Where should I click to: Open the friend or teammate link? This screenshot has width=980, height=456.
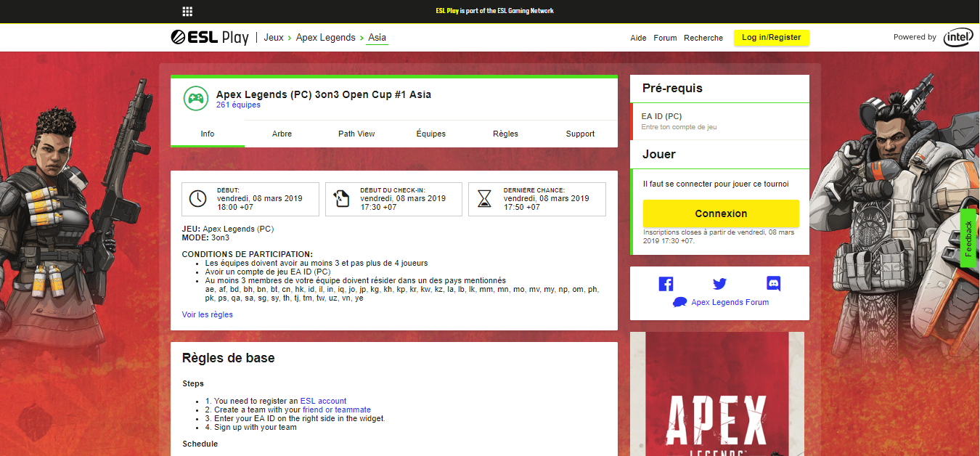pos(337,410)
